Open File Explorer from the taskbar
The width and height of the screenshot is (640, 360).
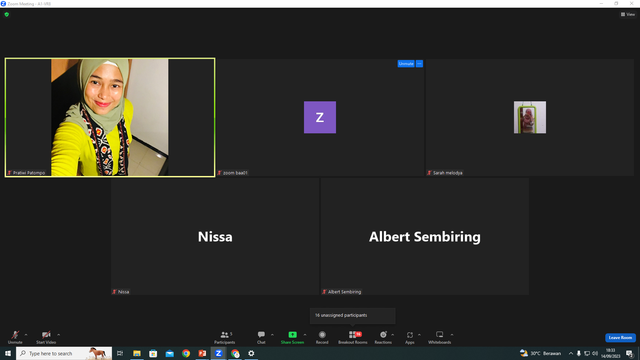coord(137,353)
